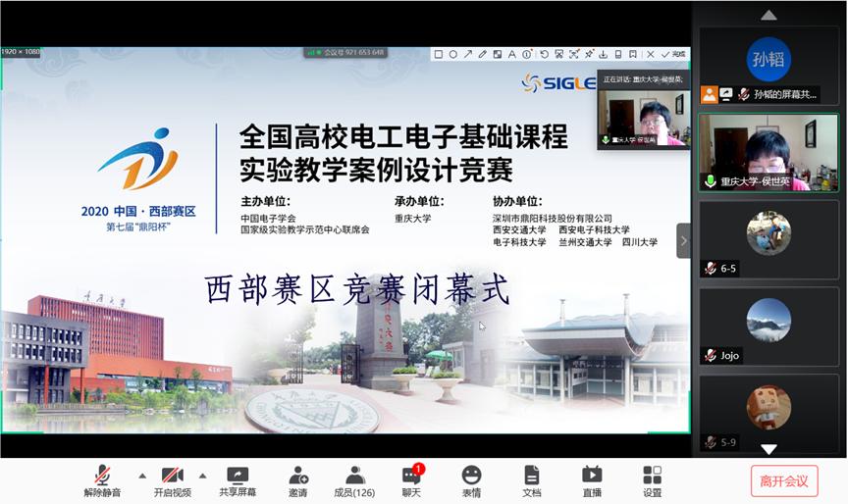Confirm screenshot with 完成 button
The height and width of the screenshot is (504, 848).
[673, 55]
